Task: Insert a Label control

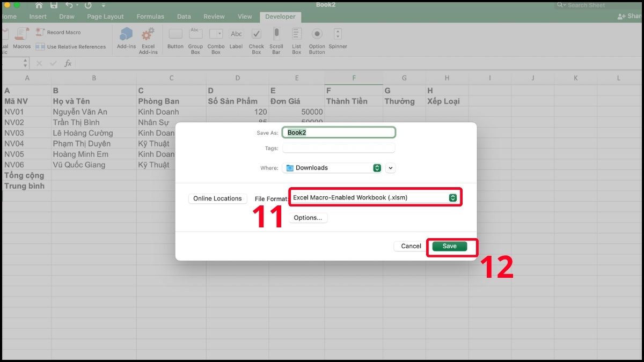Action: pyautogui.click(x=236, y=39)
